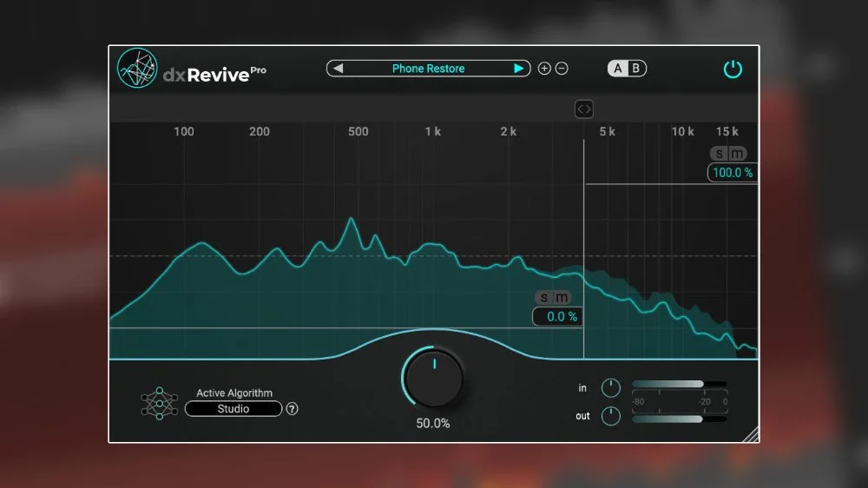Switch to B state
The height and width of the screenshot is (488, 868).
pyautogui.click(x=636, y=68)
